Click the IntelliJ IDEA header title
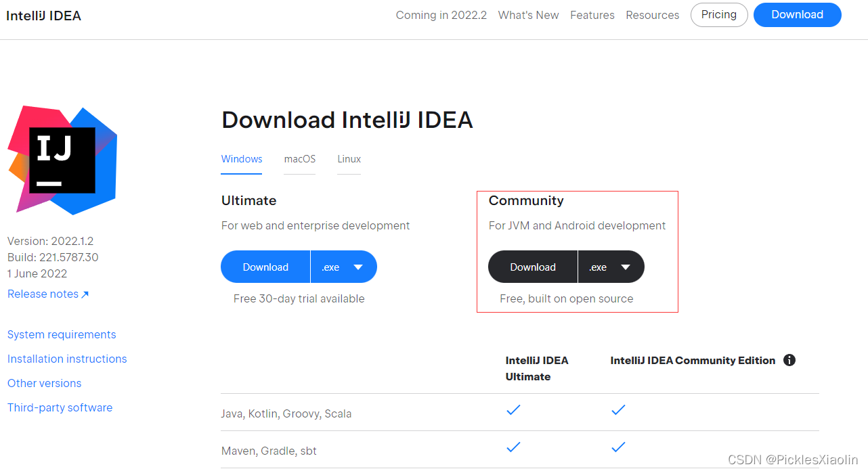The height and width of the screenshot is (471, 868). point(43,16)
